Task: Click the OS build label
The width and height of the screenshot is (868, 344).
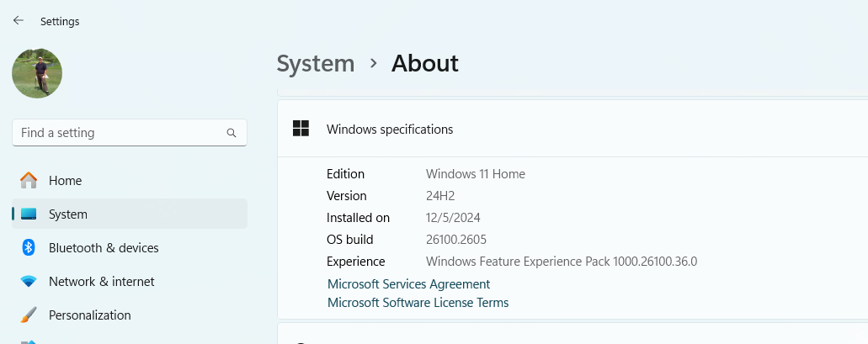Action: pyautogui.click(x=350, y=240)
